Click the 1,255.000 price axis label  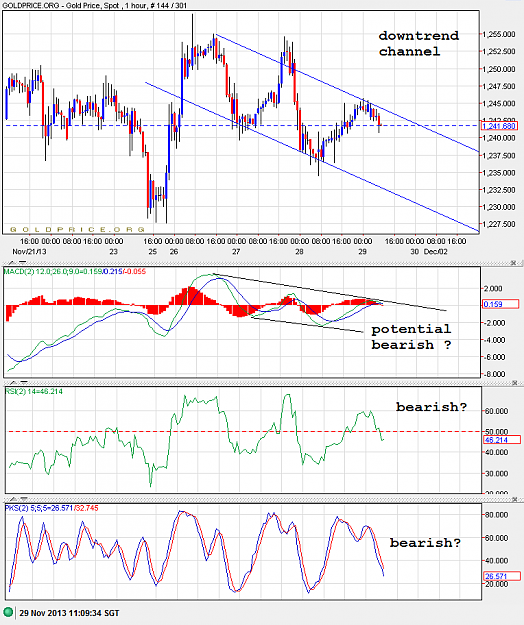498,34
